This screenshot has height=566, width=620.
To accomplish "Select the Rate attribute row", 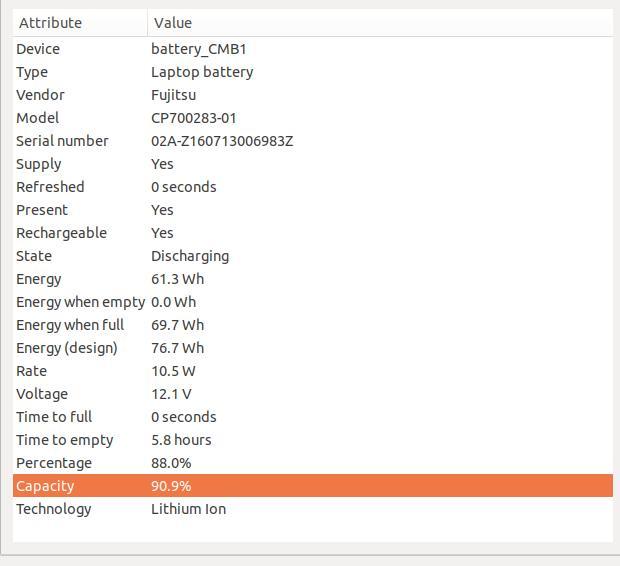I will (x=313, y=371).
